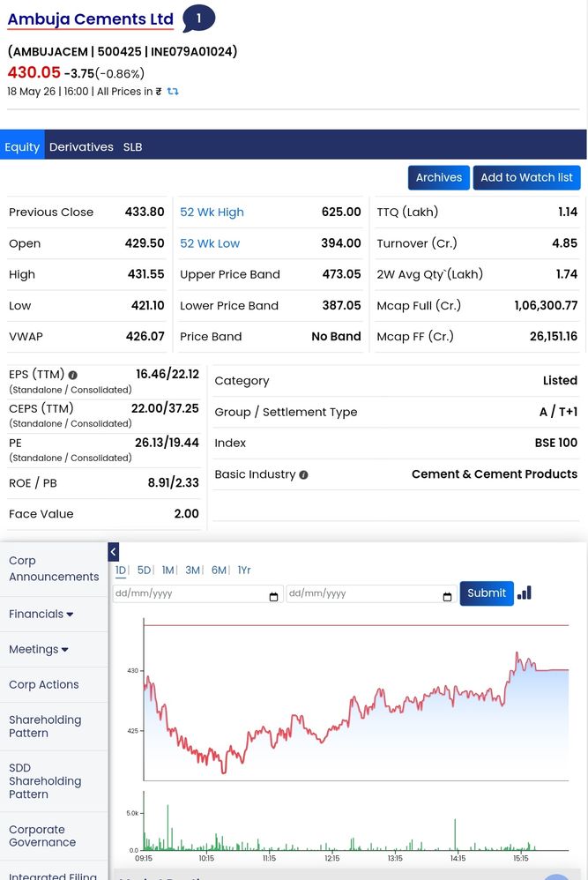The width and height of the screenshot is (588, 880).
Task: Click TTQ (Lakh) value 1.14
Action: click(x=568, y=213)
